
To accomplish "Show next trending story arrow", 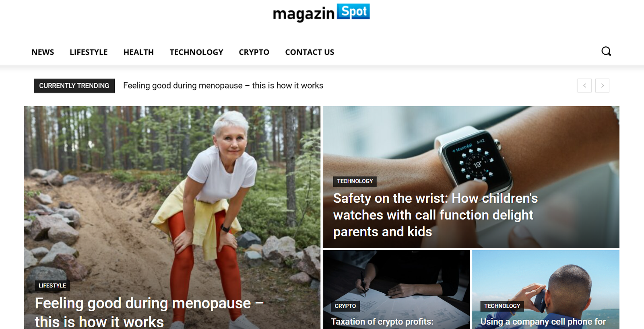I will click(x=602, y=86).
